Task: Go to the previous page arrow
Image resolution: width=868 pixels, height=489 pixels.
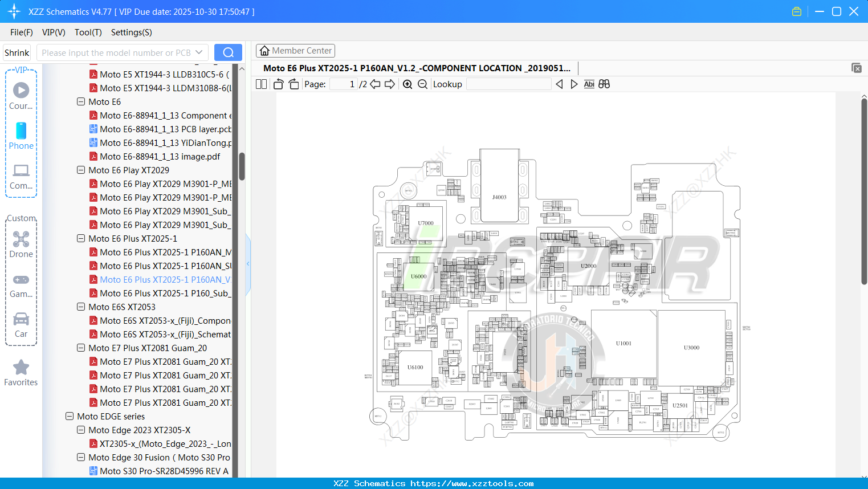Action: 375,84
